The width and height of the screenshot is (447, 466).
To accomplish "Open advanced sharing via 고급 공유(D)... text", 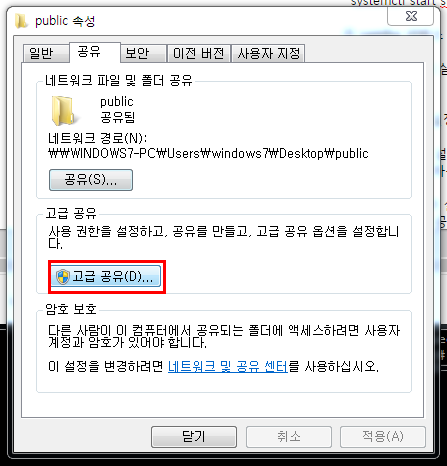I will [x=113, y=277].
